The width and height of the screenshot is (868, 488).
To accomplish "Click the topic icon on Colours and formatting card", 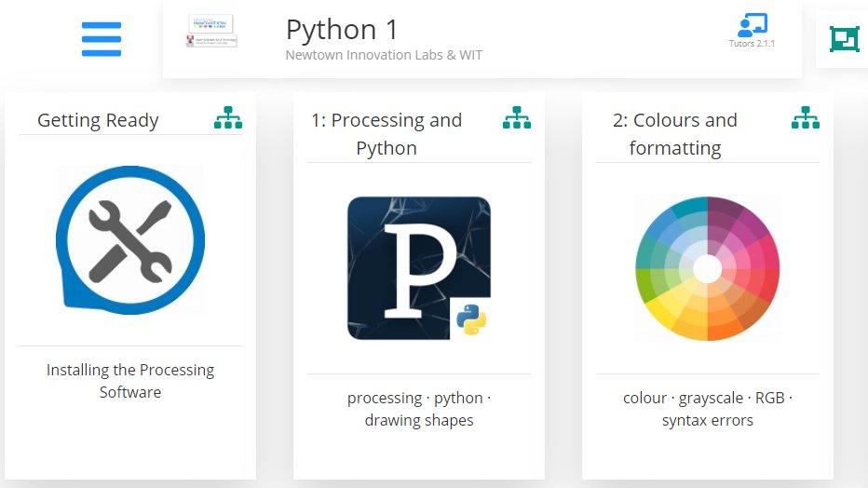I will pyautogui.click(x=806, y=117).
